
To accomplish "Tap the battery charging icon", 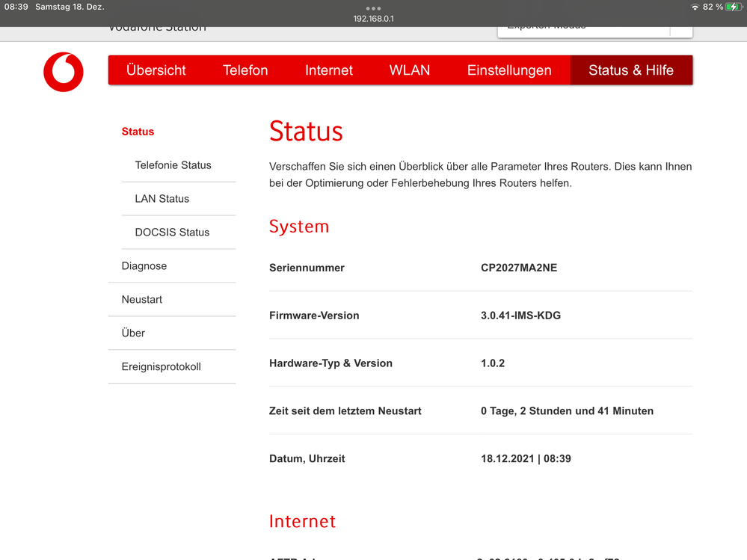I will [x=734, y=7].
